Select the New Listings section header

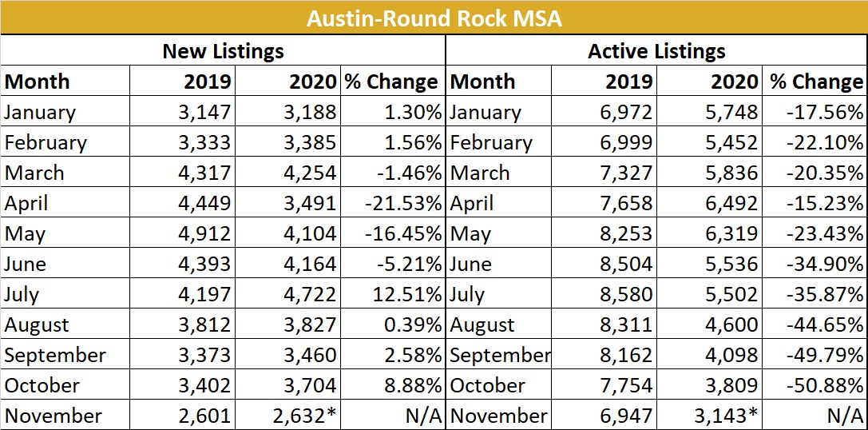[223, 52]
